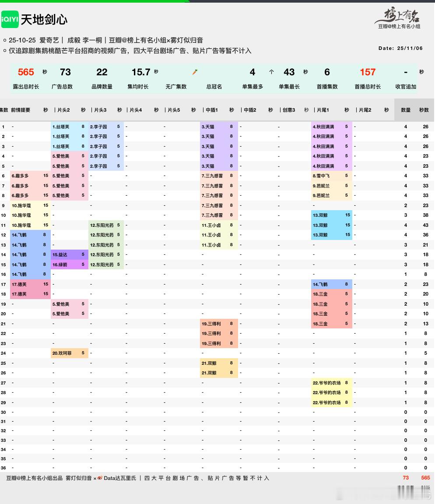Click the 单集最长 label
435x504 pixels.
coord(289,86)
